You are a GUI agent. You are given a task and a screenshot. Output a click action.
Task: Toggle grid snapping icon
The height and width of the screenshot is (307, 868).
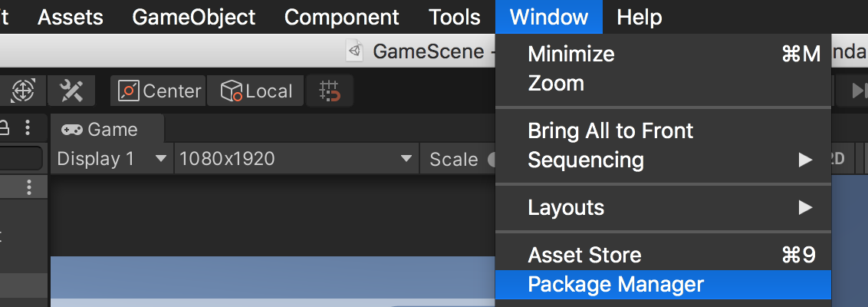point(330,91)
